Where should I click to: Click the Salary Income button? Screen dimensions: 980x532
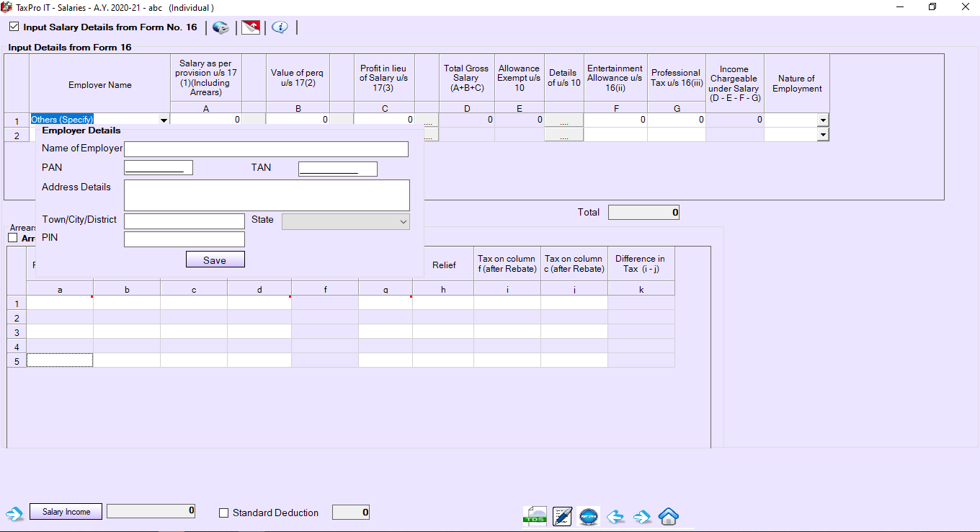coord(66,512)
